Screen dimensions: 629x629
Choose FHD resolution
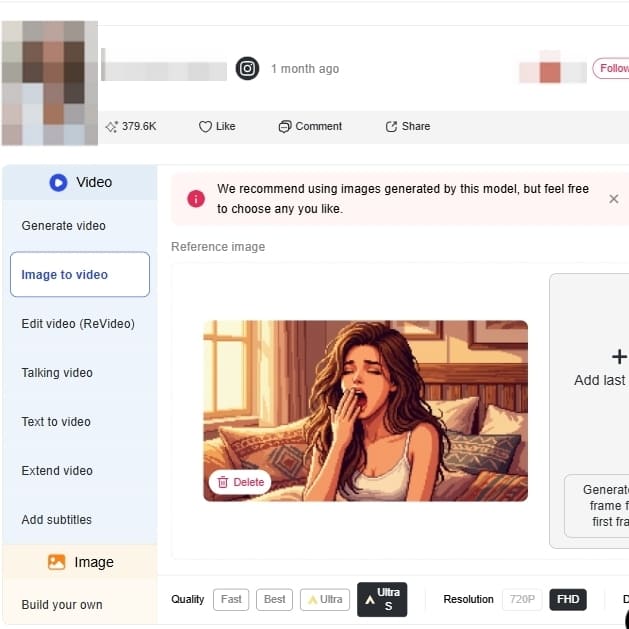point(568,599)
